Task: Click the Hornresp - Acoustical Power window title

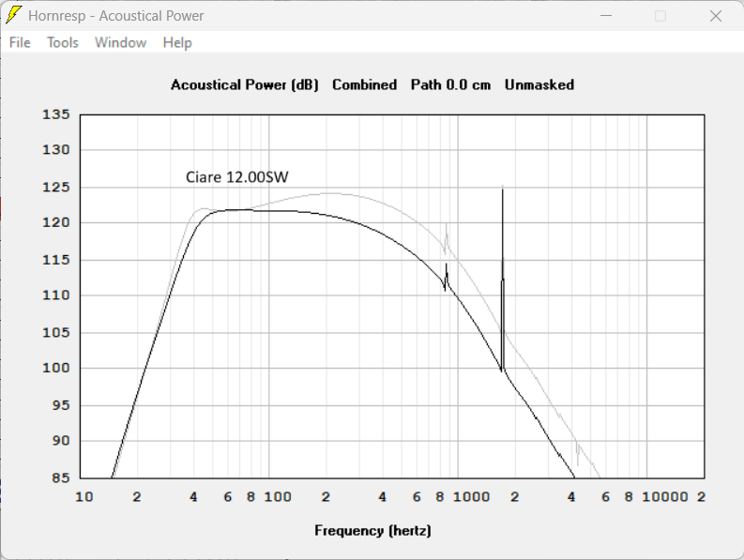Action: click(x=115, y=16)
